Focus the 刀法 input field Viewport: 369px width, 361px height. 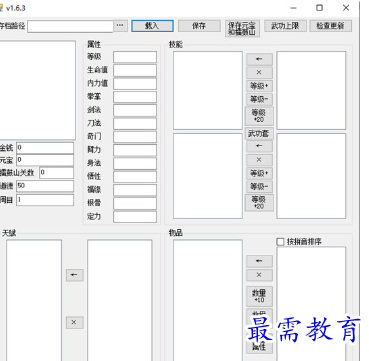[x=135, y=124]
